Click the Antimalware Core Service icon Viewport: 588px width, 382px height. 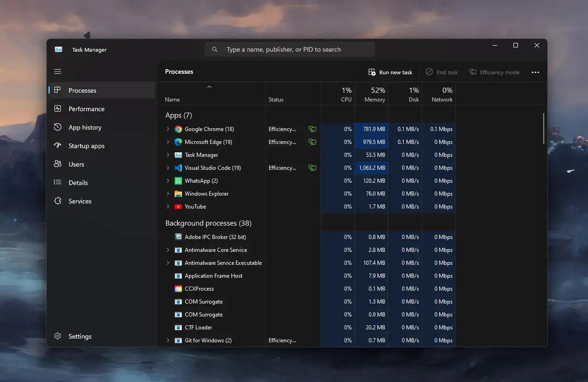click(178, 250)
